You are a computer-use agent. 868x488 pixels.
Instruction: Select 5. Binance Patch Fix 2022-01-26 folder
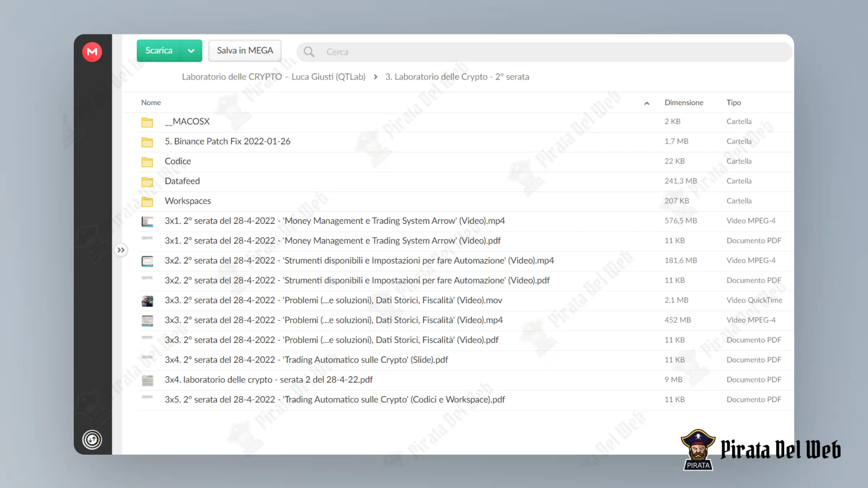227,141
